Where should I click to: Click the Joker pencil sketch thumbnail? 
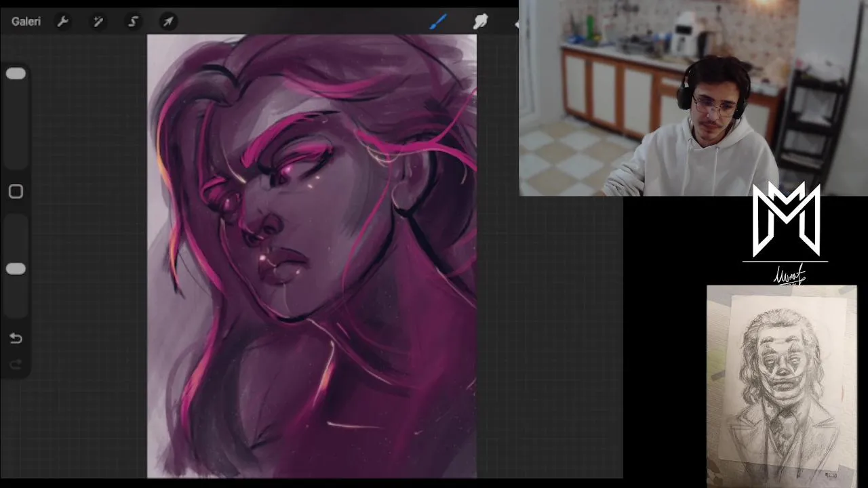coord(782,386)
